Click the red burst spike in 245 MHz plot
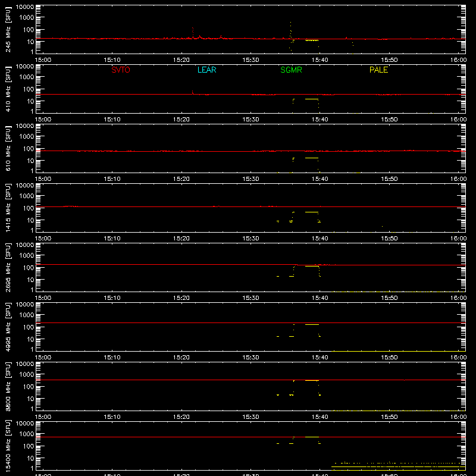 (193, 33)
